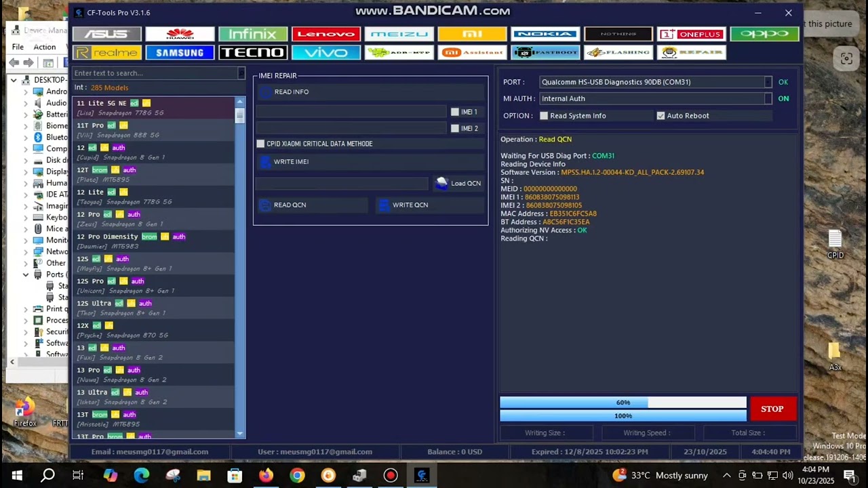
Task: Open the MI AUTH dropdown list
Action: (x=768, y=98)
